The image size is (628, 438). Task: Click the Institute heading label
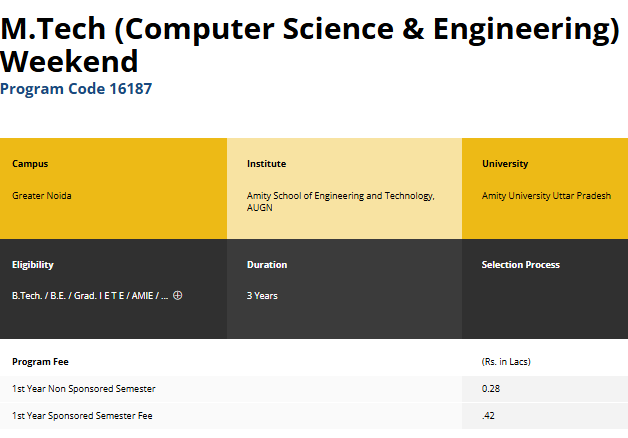click(266, 164)
